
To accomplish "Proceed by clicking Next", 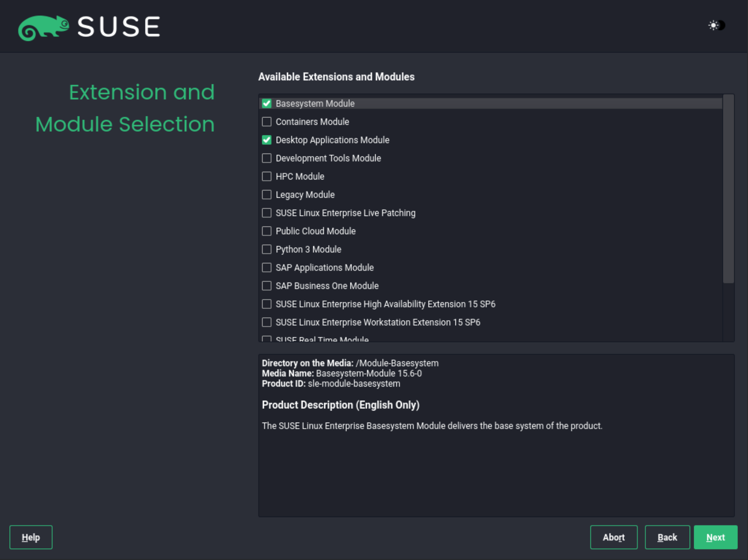I will pyautogui.click(x=716, y=537).
